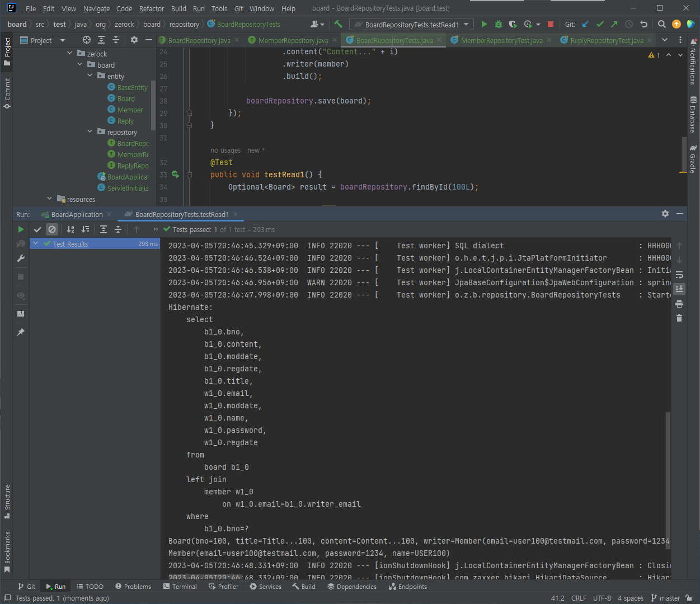Open Dependencies tool window
700x604 pixels.
(352, 587)
